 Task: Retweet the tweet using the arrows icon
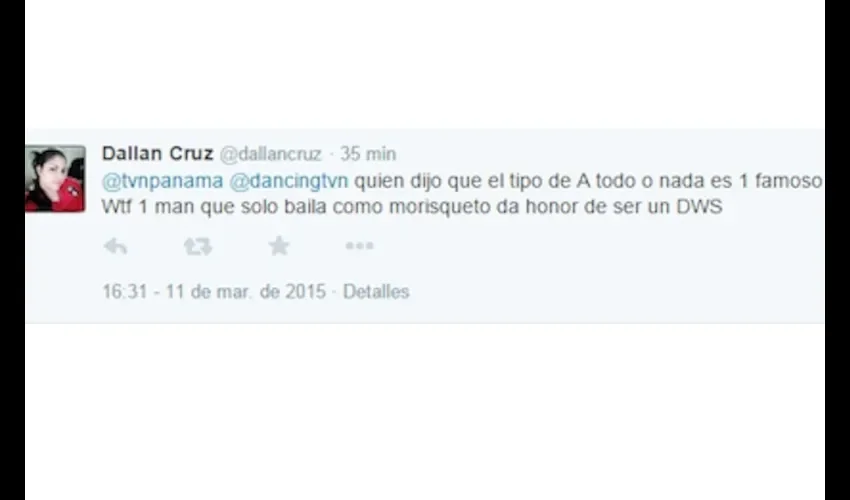coord(197,246)
